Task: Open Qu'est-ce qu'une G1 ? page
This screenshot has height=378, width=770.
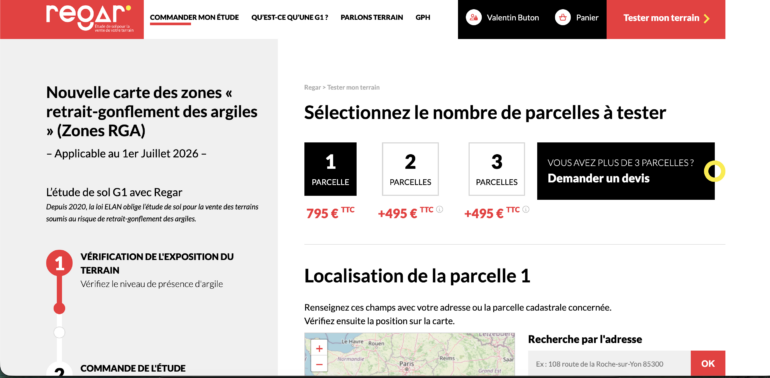Action: 290,17
